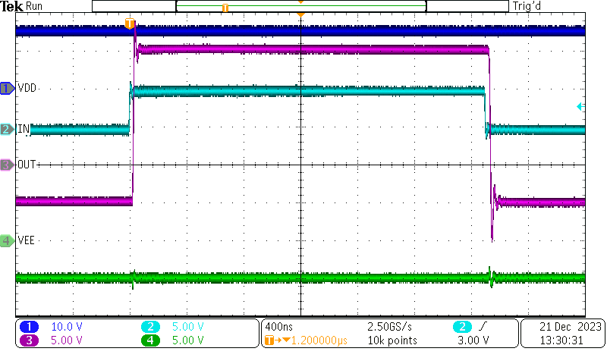The width and height of the screenshot is (607, 364).
Task: Click the orange T trigger marker on the graticule
Action: pos(131,24)
